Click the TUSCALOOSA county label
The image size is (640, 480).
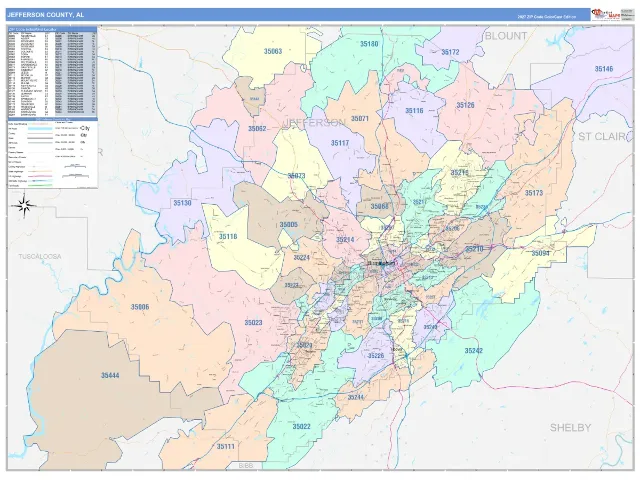40,256
